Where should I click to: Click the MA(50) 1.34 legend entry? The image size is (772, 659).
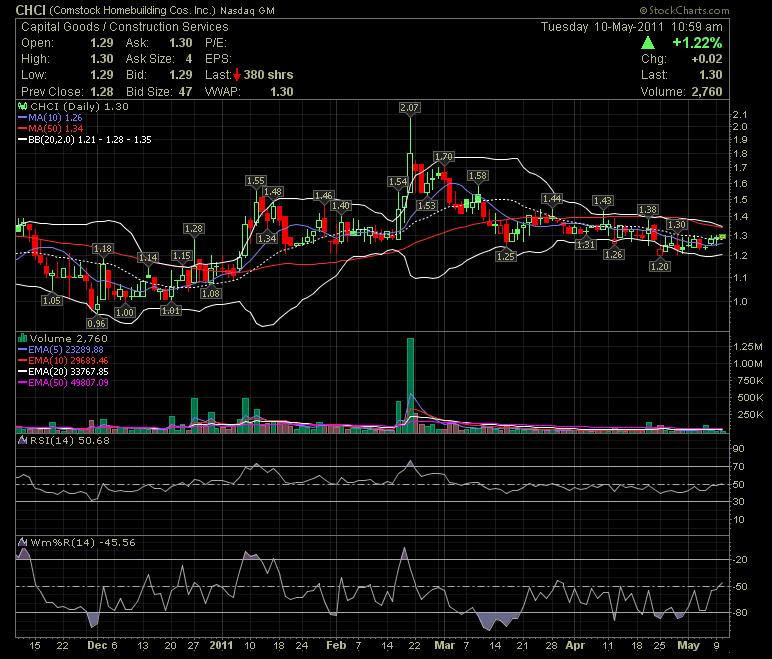[50, 129]
